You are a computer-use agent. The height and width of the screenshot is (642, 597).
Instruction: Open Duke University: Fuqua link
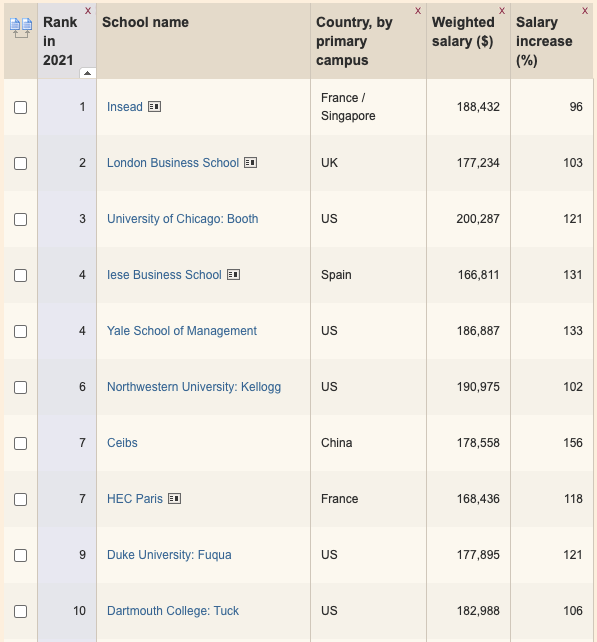coord(169,555)
